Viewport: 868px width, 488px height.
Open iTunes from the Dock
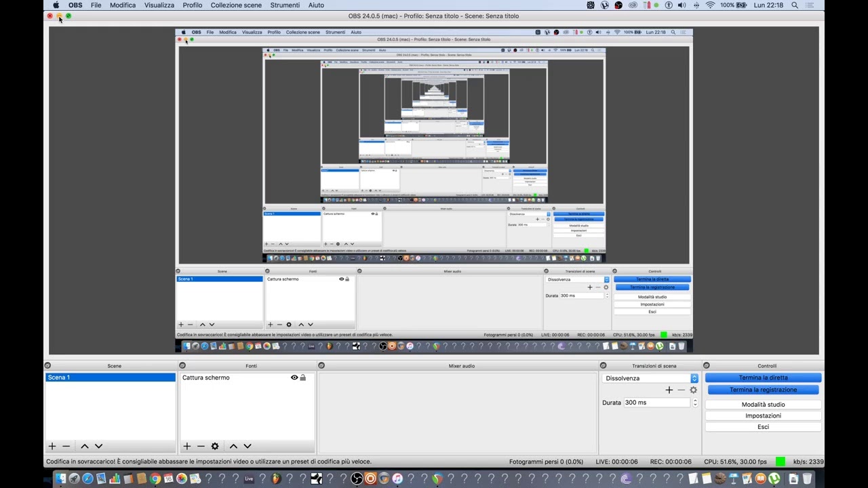397,479
